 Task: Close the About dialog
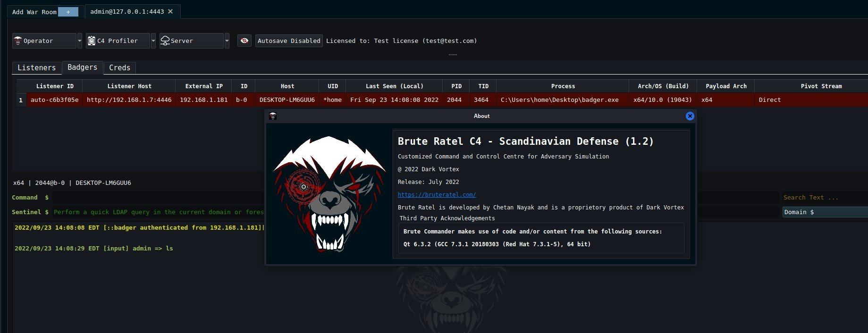[690, 116]
